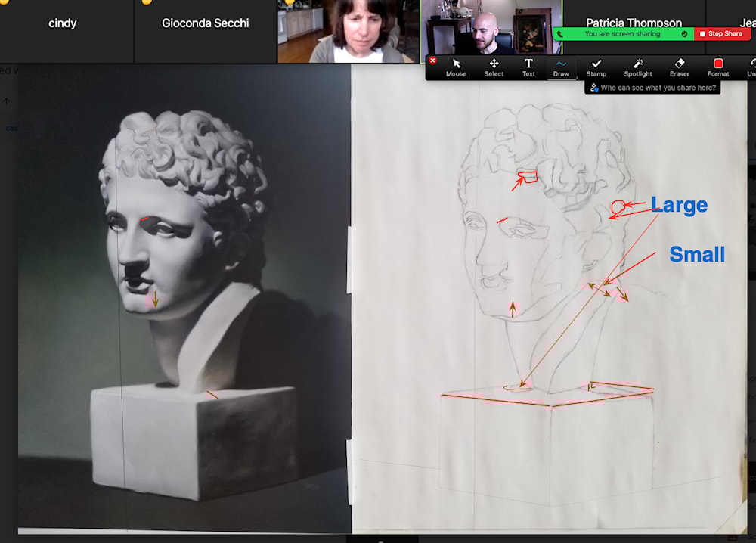Switch to the Eraser tool
This screenshot has height=543, width=756.
click(x=679, y=67)
